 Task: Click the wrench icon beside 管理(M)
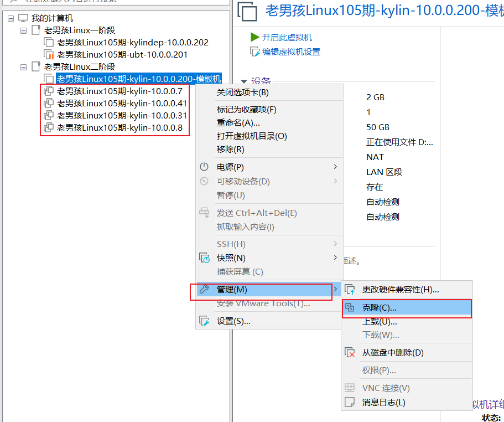(204, 289)
